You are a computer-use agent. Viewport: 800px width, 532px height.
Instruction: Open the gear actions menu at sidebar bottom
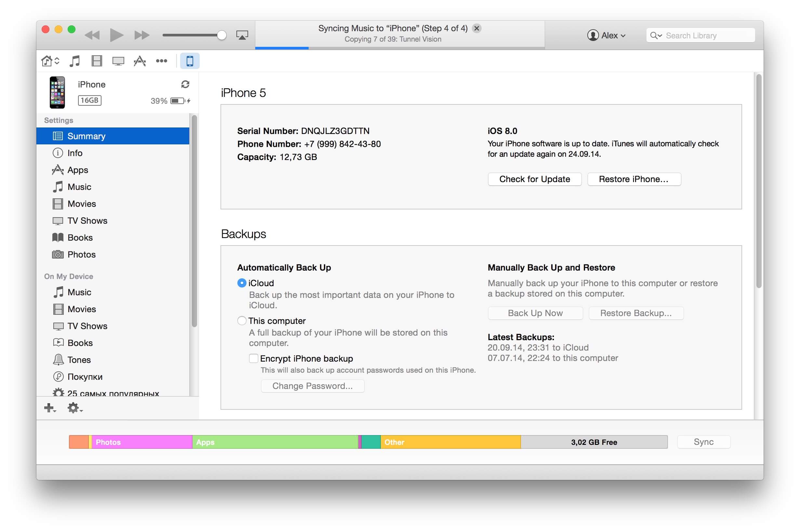75,408
